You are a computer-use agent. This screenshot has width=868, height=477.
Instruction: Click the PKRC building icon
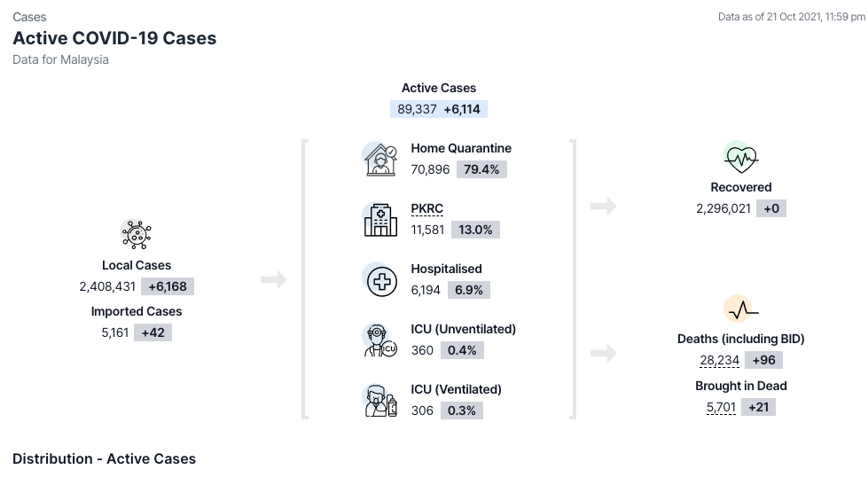[380, 220]
